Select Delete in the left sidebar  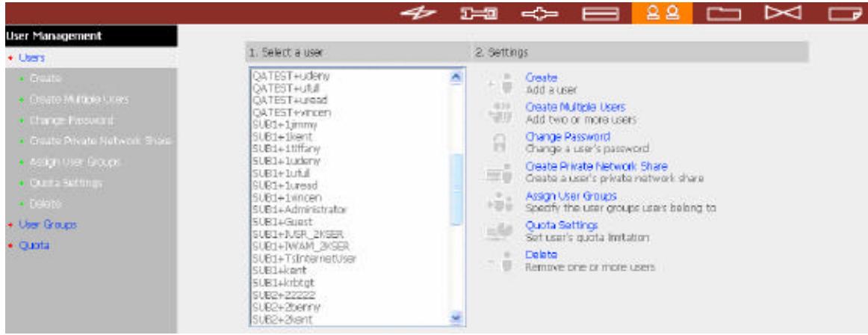[46, 204]
